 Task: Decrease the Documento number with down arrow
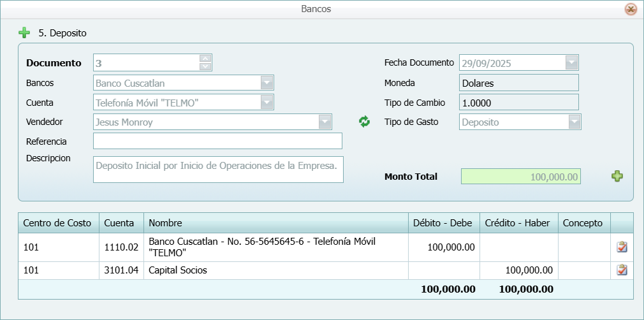click(x=205, y=66)
